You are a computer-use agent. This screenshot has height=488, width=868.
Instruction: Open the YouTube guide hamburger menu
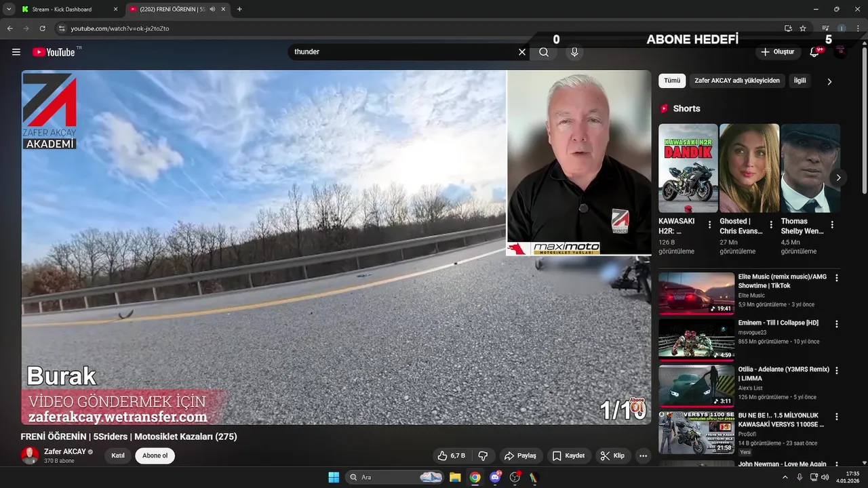pyautogui.click(x=16, y=52)
